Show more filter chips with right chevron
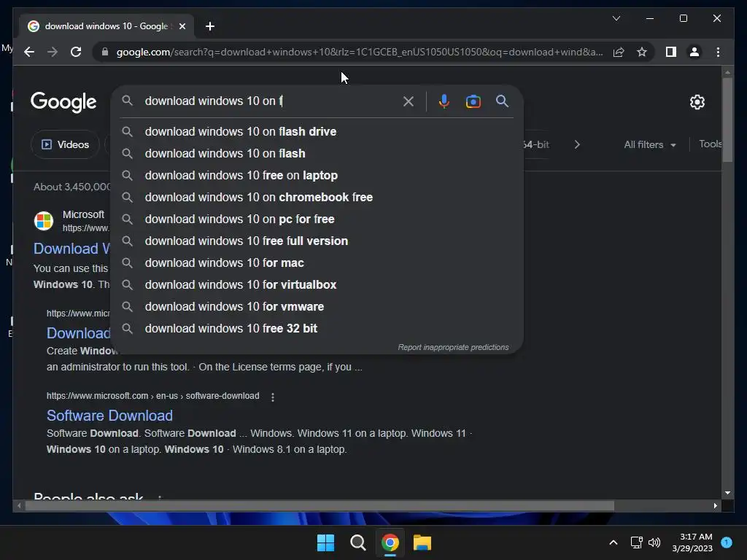The height and width of the screenshot is (560, 747). point(577,144)
